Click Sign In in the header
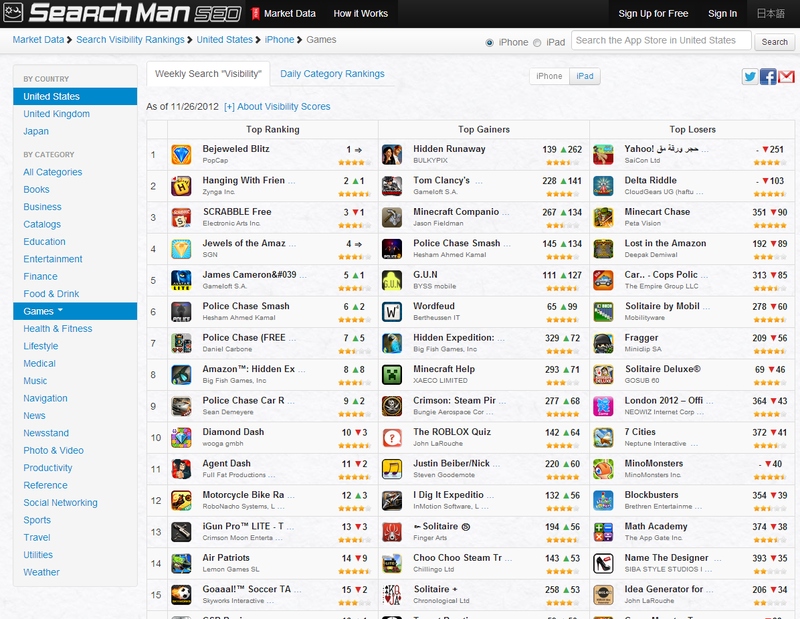This screenshot has height=619, width=800. click(x=722, y=14)
